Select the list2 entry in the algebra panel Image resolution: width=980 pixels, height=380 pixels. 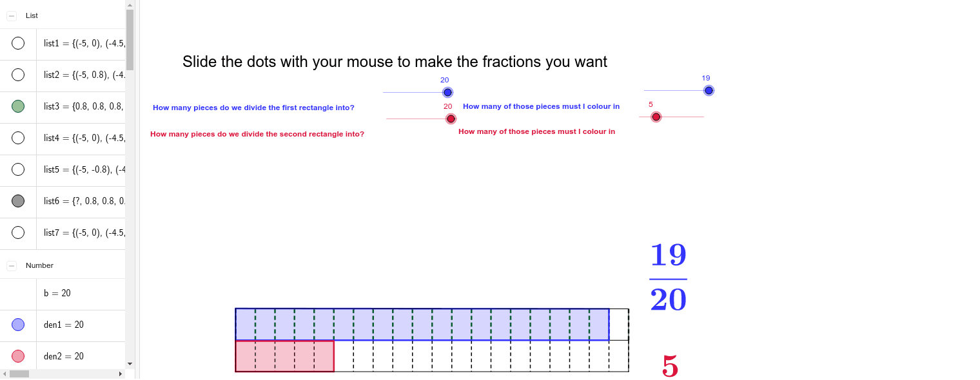point(81,75)
